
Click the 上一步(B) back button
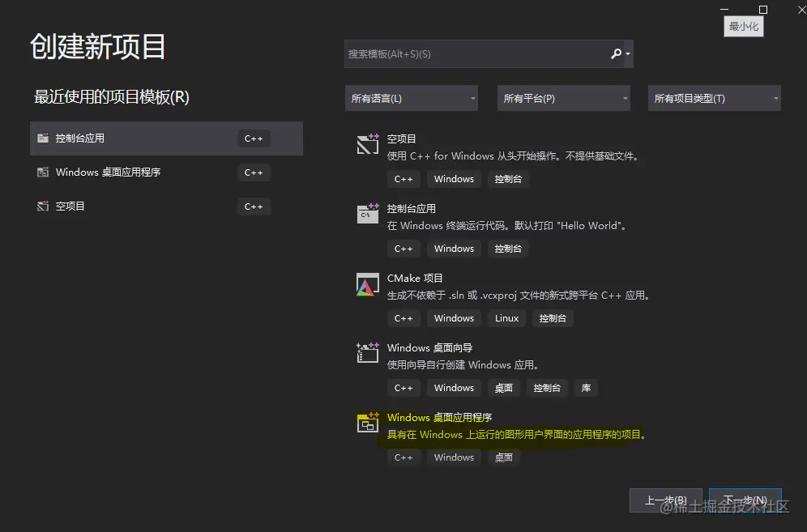[x=666, y=500]
